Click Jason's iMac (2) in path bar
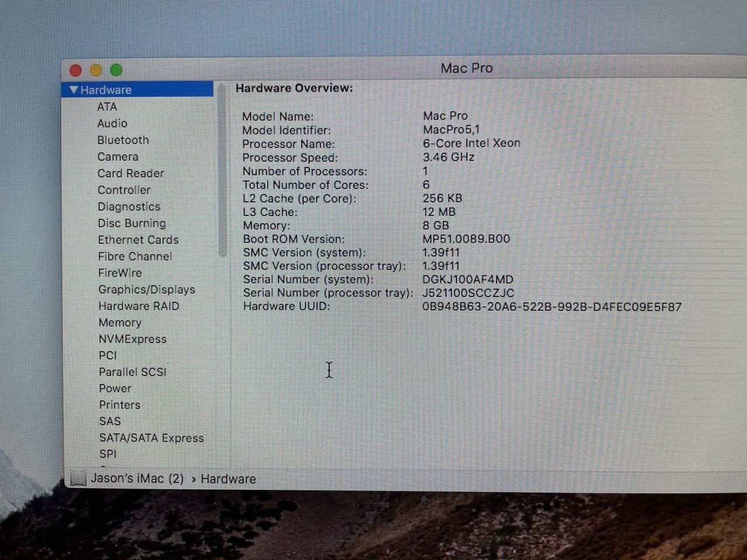Screen dimensions: 747x560 point(137,478)
